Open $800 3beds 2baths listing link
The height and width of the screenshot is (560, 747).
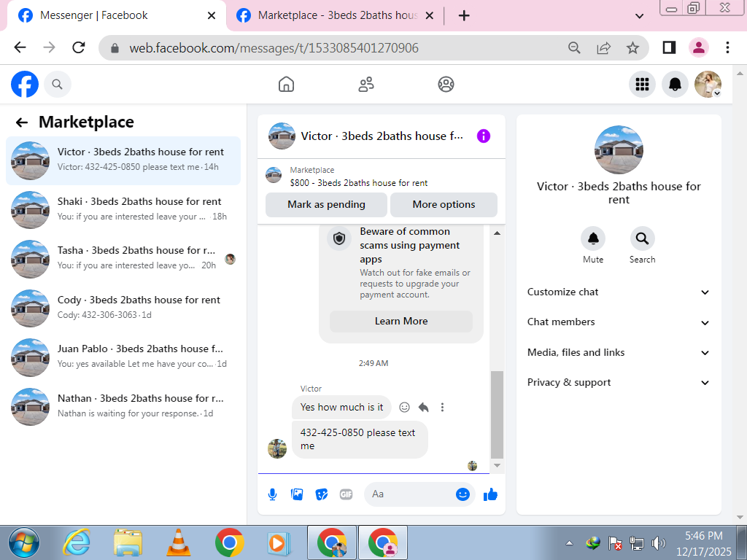tap(359, 183)
